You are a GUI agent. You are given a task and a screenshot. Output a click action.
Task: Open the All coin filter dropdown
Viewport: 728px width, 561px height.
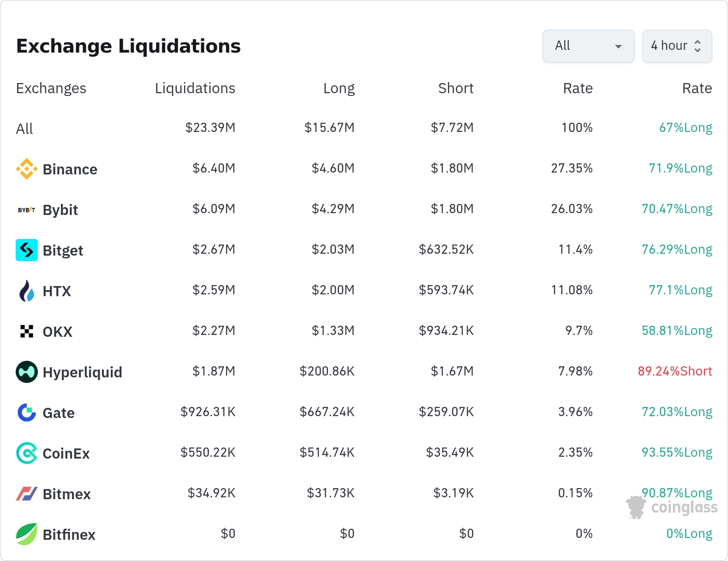588,46
